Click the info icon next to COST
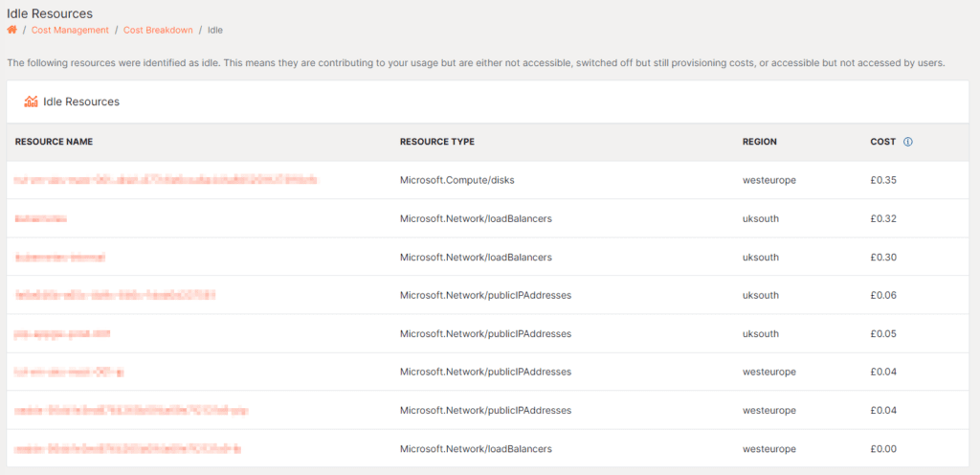Viewport: 980px width, 475px height. (x=907, y=142)
